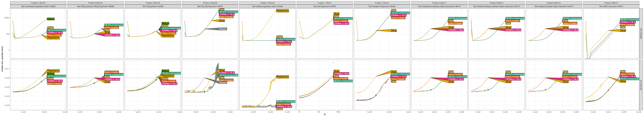
Task: Click 'Regression' label in shallow seconds panel
Action: point(282,77)
